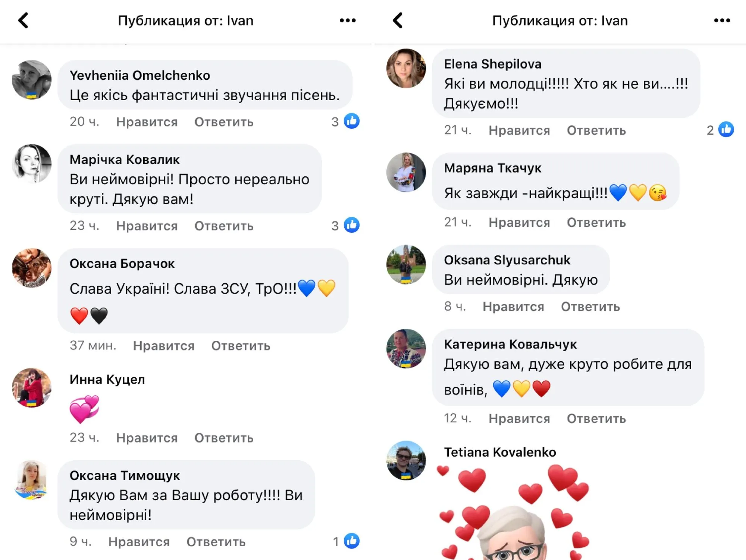746x560 pixels.
Task: Open Tetiana Kovalenko's profile name
Action: click(x=500, y=452)
